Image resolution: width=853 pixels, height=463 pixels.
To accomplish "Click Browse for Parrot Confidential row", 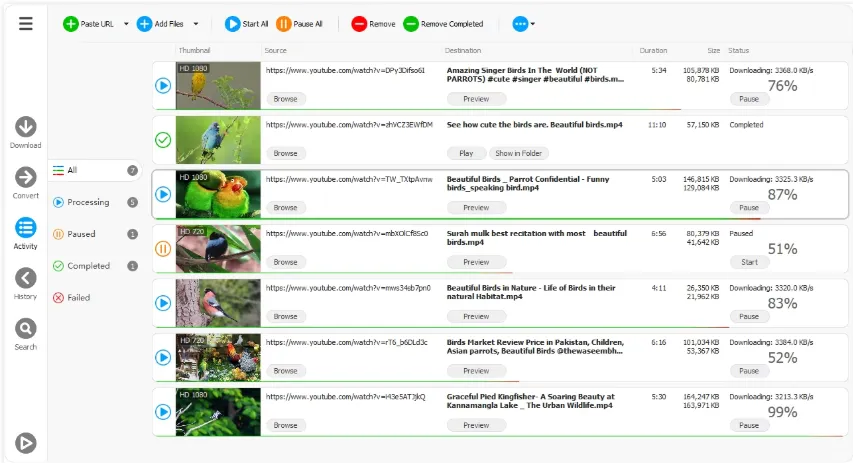I will (286, 208).
